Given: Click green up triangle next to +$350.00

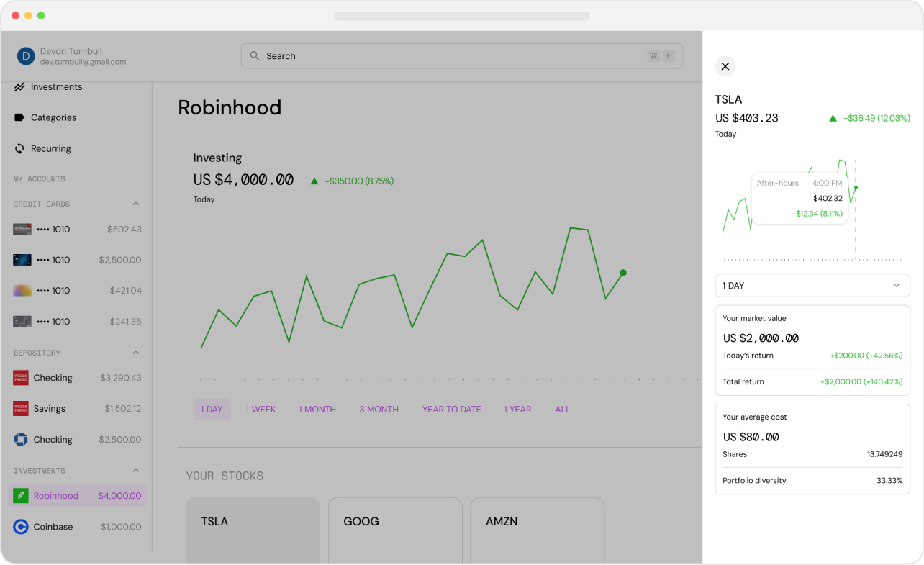Looking at the screenshot, I should 314,181.
